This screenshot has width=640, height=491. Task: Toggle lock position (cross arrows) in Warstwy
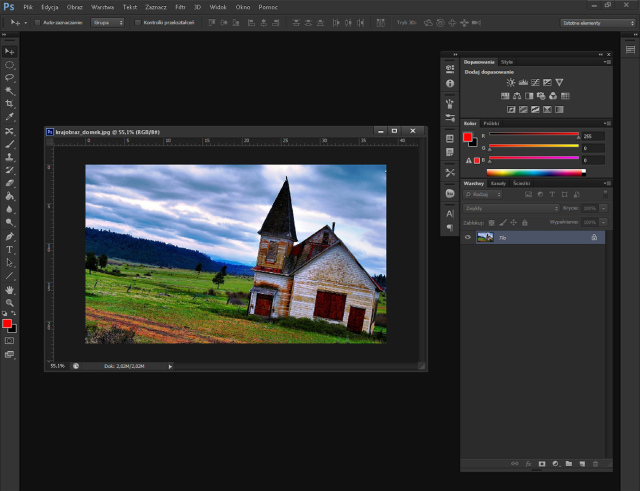[513, 222]
